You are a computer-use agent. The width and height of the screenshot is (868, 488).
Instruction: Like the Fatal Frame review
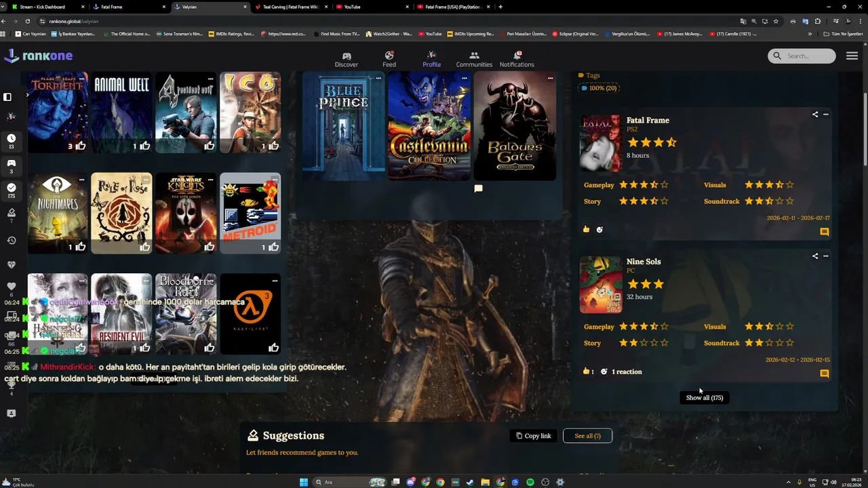pos(586,229)
